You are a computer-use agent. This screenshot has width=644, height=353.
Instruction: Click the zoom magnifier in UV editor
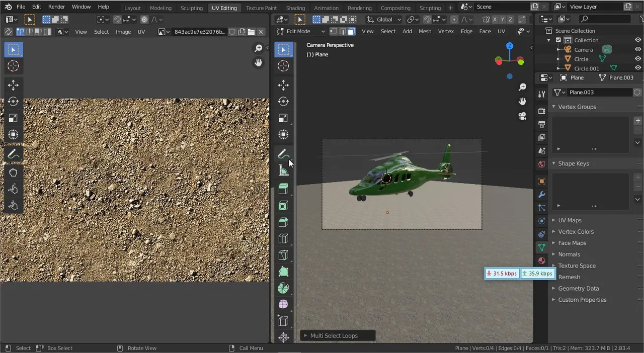click(258, 48)
